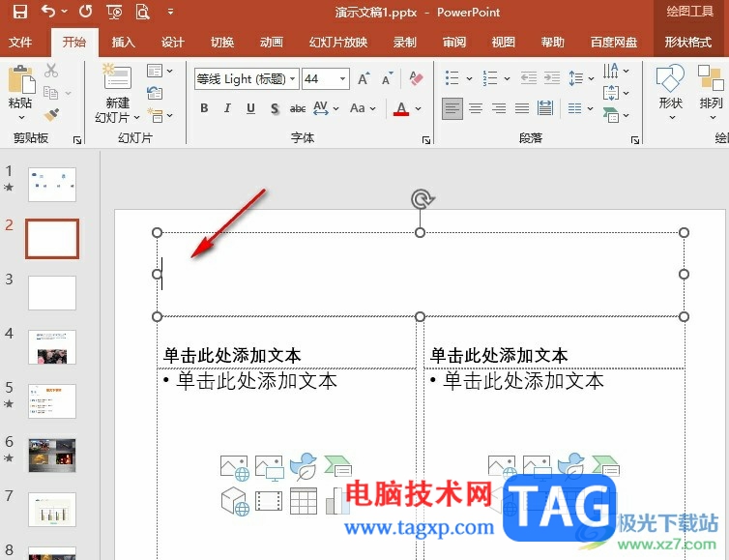Viewport: 729px width, 560px height.
Task: Click the Save icon in quick access toolbar
Action: click(x=20, y=12)
